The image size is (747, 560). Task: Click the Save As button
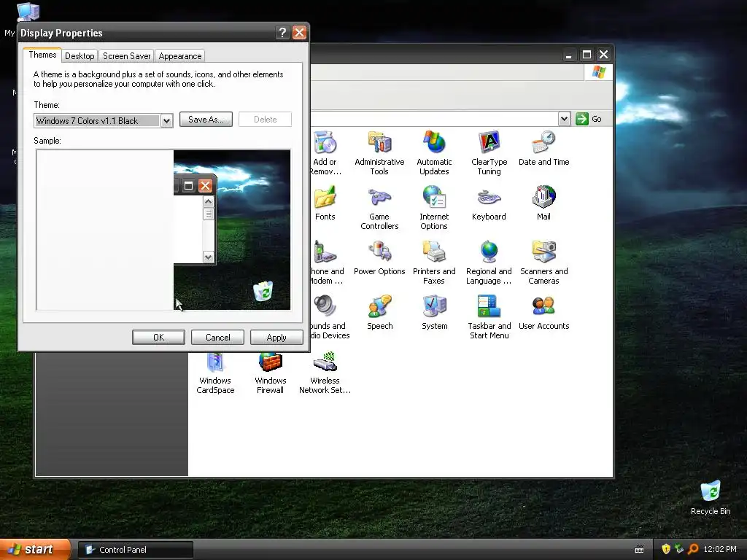pyautogui.click(x=206, y=120)
